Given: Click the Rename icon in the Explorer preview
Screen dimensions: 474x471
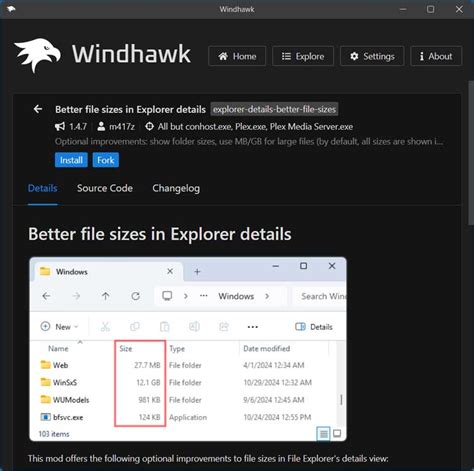Looking at the screenshot, I should 194,327.
